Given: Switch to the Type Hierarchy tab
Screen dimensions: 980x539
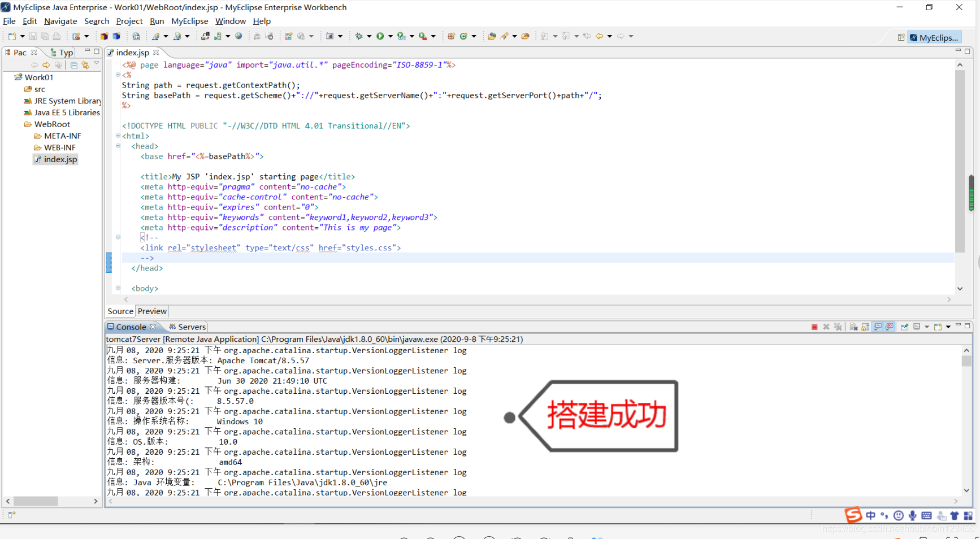Looking at the screenshot, I should [62, 53].
